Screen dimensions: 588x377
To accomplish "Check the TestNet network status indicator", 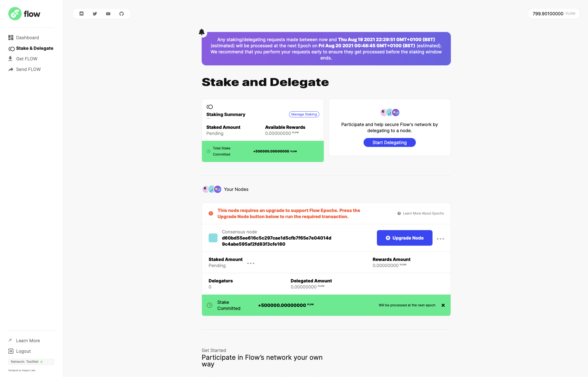I will tap(42, 362).
